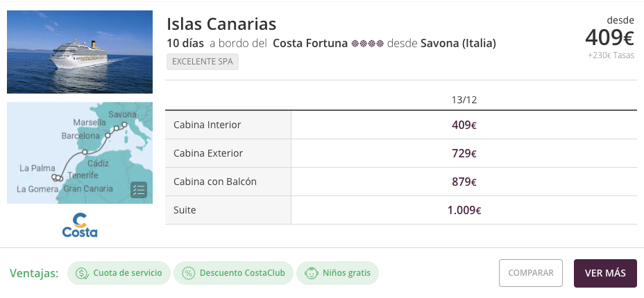Click the EXCELENTE SPA tag

click(x=203, y=62)
